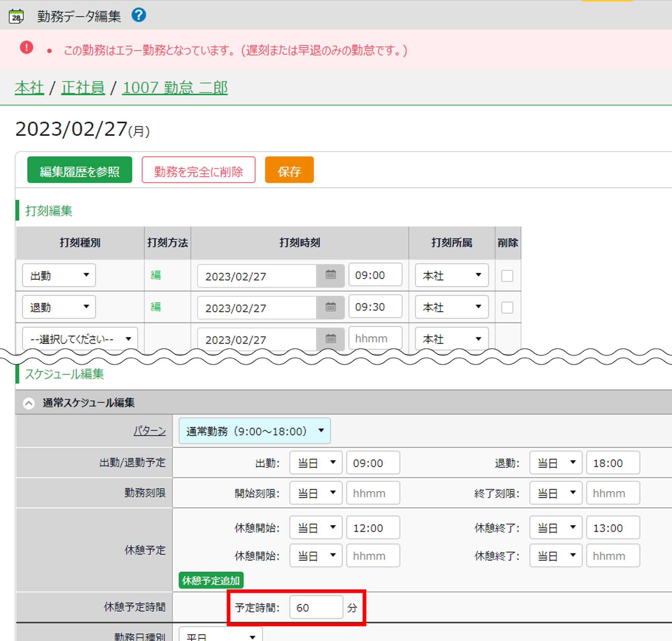Screen dimensions: 672x641
Task: Click the スケジュール編集 section heading
Action: [x=64, y=374]
